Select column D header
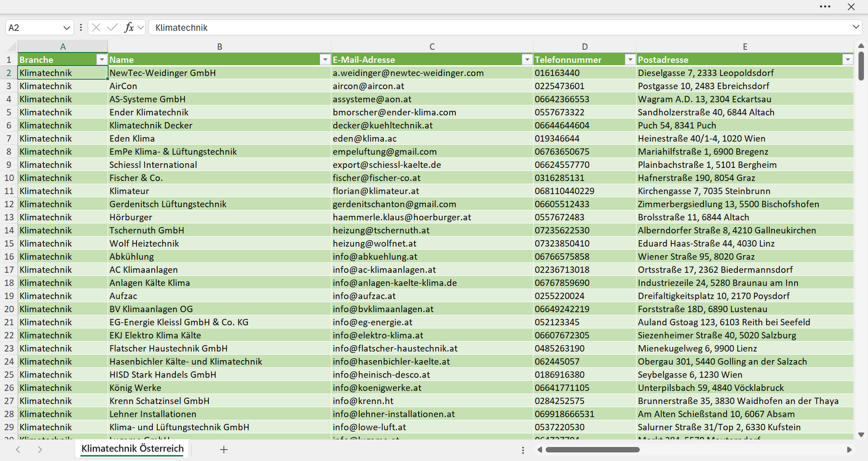Image resolution: width=868 pixels, height=461 pixels. coord(584,47)
